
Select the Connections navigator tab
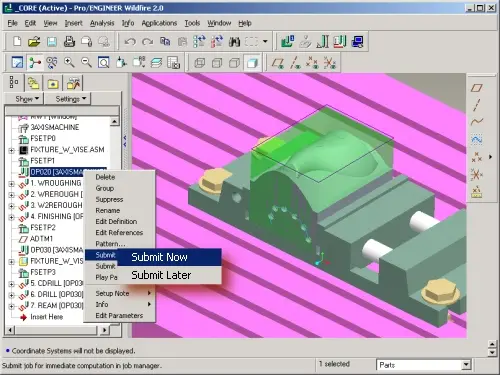click(73, 83)
